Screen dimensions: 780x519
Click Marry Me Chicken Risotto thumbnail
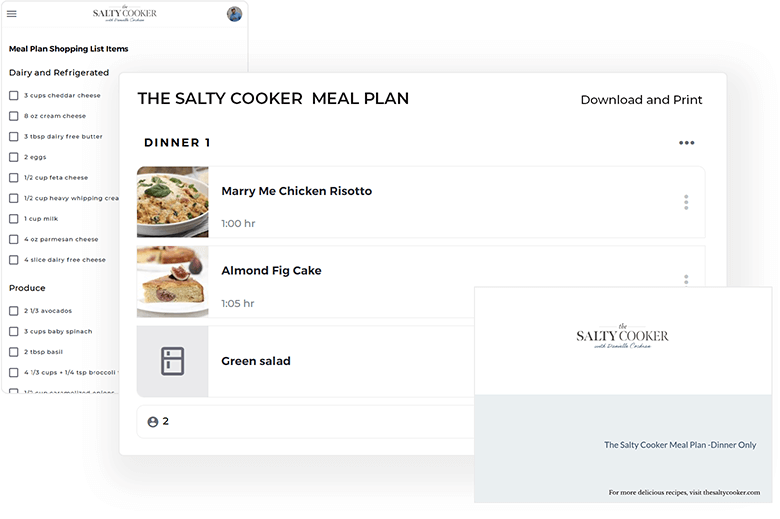click(173, 202)
